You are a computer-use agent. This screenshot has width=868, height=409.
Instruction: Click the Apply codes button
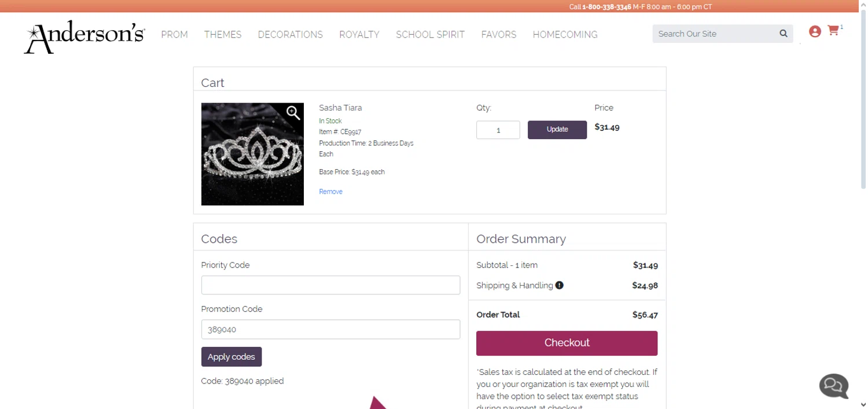(231, 357)
